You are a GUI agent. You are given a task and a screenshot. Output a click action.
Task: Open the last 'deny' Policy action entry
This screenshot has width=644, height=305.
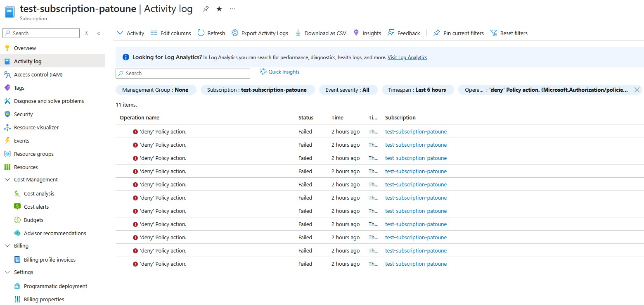click(163, 264)
